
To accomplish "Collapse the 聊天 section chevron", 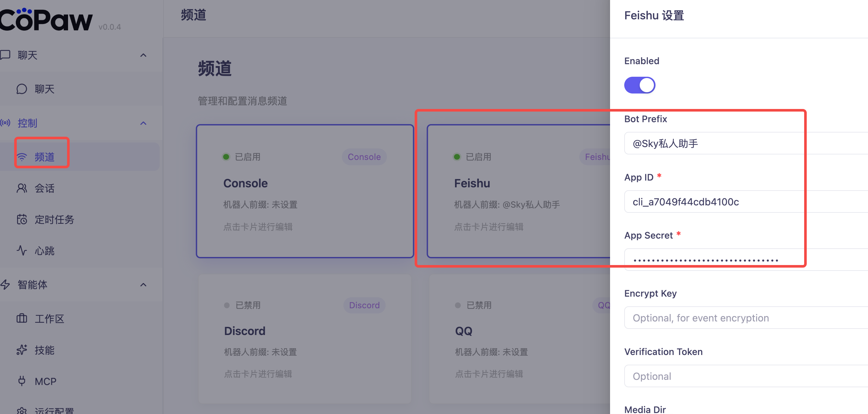I will click(x=143, y=55).
